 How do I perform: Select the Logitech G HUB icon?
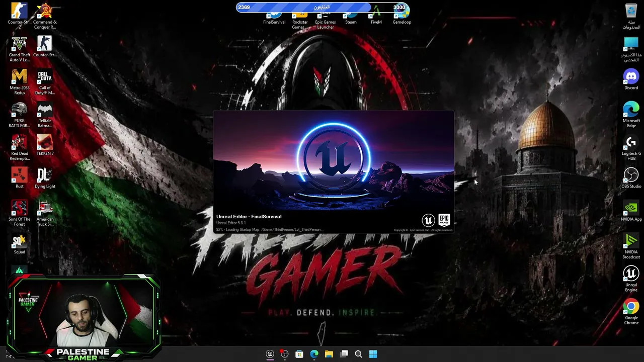(631, 147)
